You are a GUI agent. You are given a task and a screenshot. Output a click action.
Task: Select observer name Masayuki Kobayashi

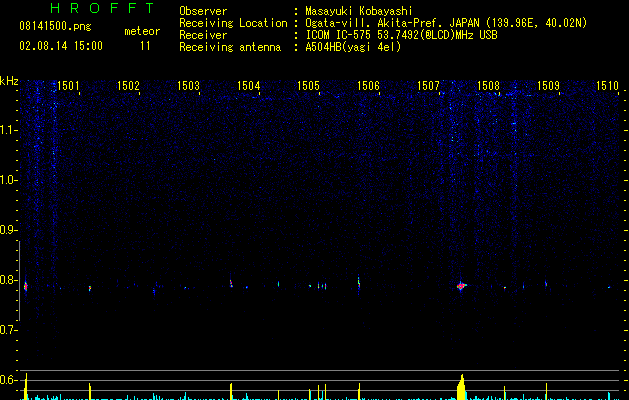click(x=358, y=11)
